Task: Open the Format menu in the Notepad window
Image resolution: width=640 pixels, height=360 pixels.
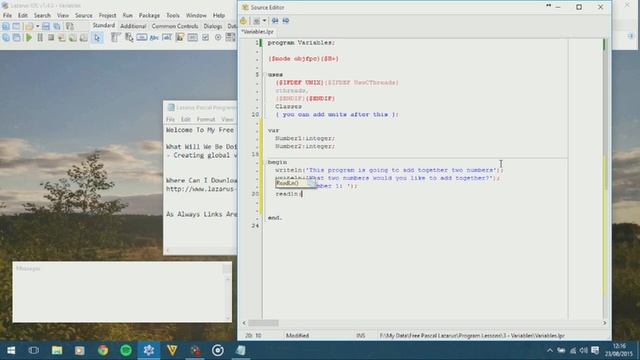Action: click(206, 119)
